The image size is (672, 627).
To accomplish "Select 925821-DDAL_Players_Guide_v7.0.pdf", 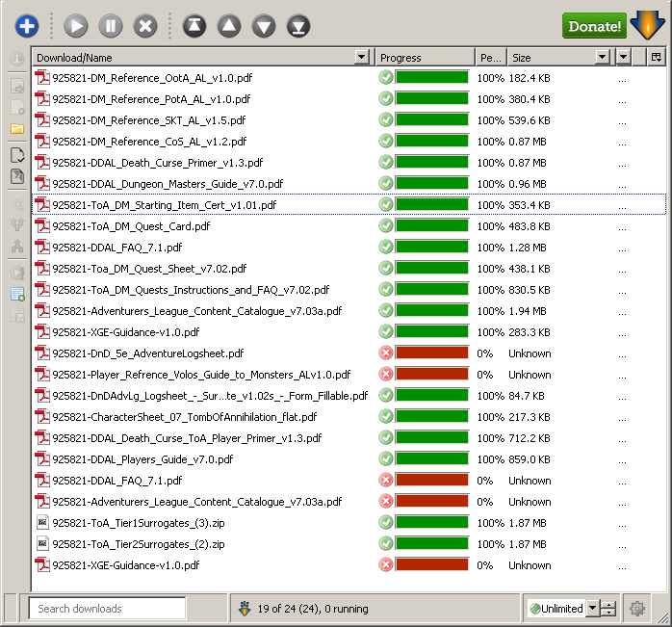I will [349, 459].
